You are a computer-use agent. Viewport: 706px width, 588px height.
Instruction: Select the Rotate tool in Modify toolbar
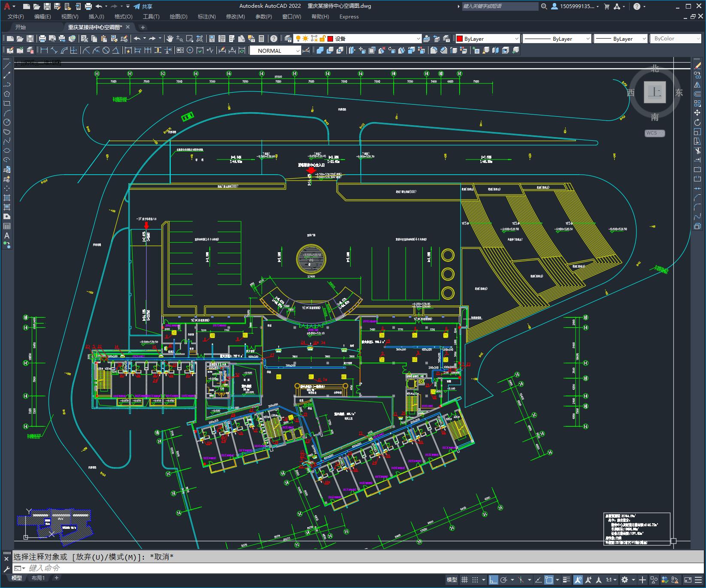697,122
